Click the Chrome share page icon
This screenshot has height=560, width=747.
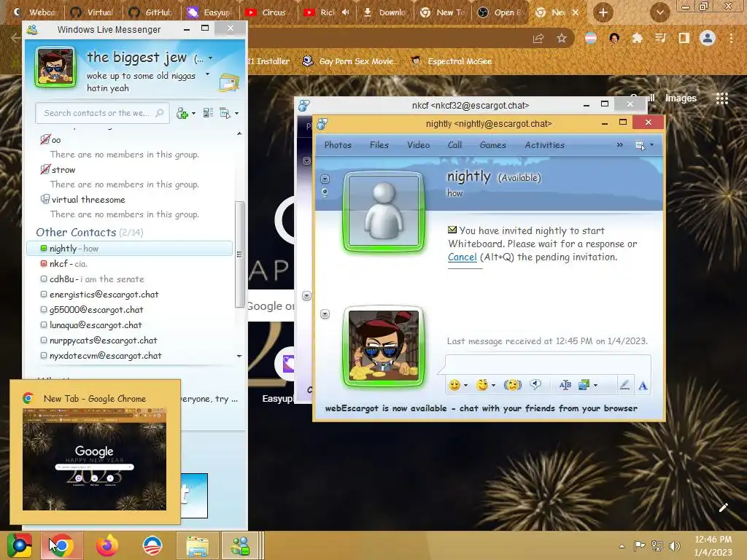538,38
